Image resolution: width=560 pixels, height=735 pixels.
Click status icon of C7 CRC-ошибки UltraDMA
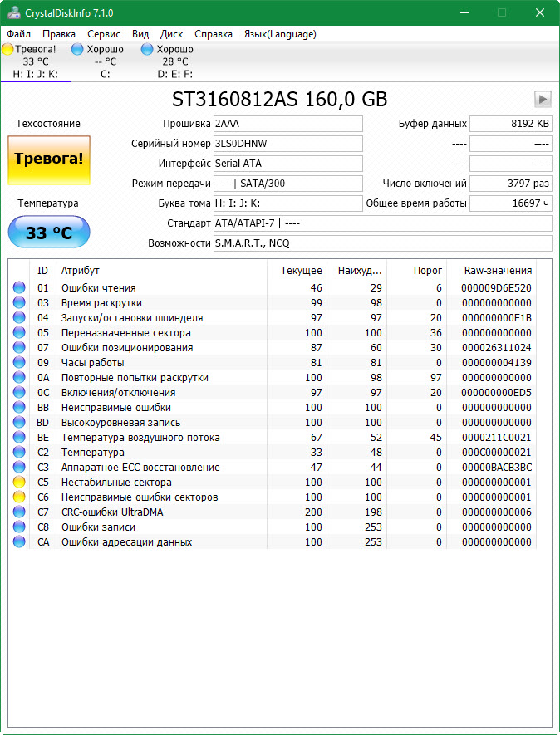[x=19, y=512]
